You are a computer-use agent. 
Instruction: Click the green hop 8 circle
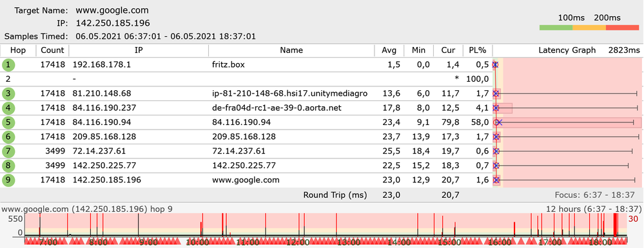(8, 166)
